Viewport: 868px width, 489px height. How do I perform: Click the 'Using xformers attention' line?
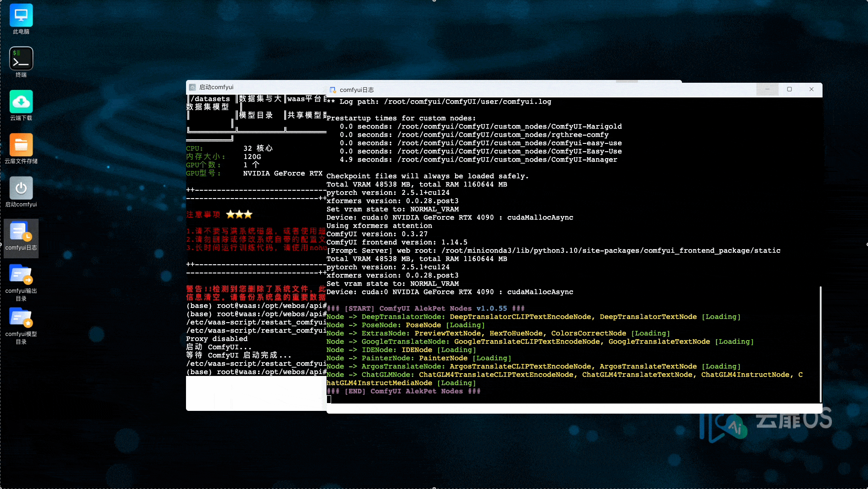click(x=379, y=226)
